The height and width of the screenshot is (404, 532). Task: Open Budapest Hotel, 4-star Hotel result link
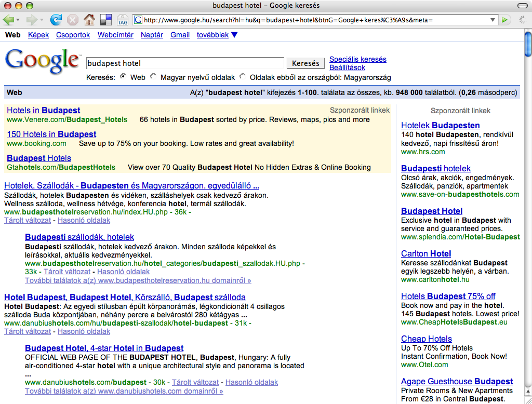(x=104, y=348)
